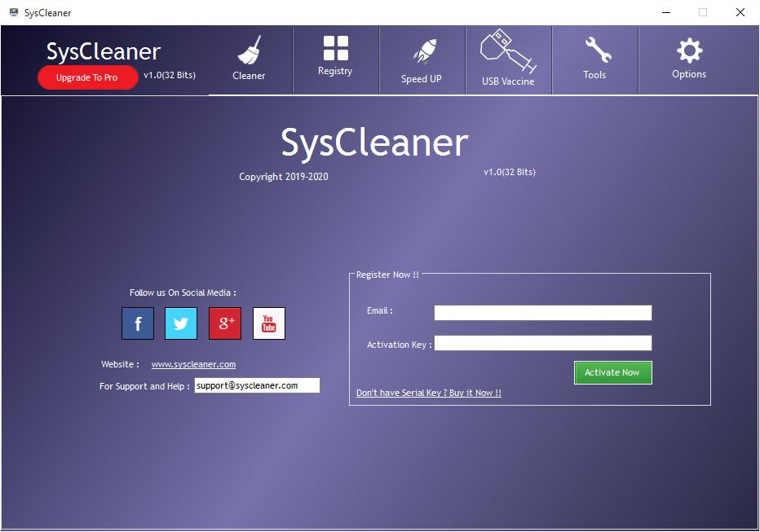Switch to the Speed UP tab label

coord(422,79)
